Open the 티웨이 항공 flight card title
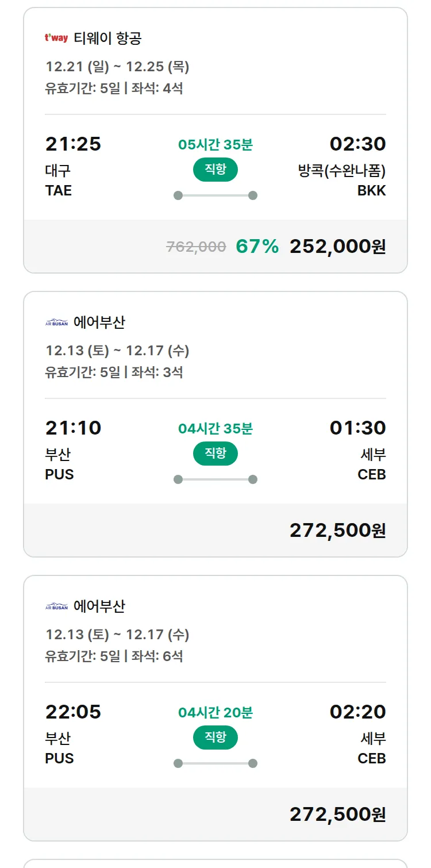The width and height of the screenshot is (431, 868). coord(107,39)
